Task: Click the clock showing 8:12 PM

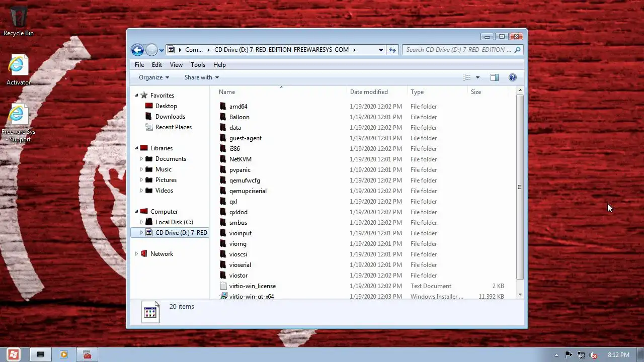Action: [x=618, y=355]
